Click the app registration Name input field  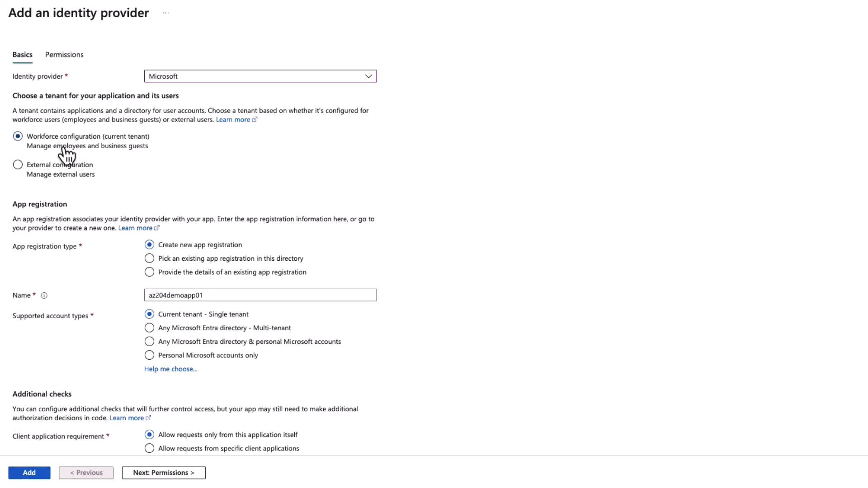tap(260, 295)
